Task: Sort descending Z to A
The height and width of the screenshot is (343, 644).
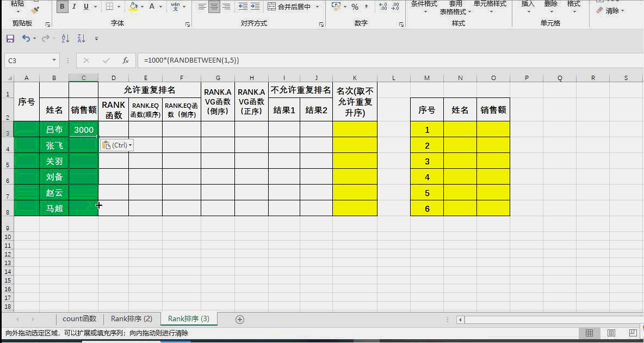Action: pyautogui.click(x=81, y=39)
